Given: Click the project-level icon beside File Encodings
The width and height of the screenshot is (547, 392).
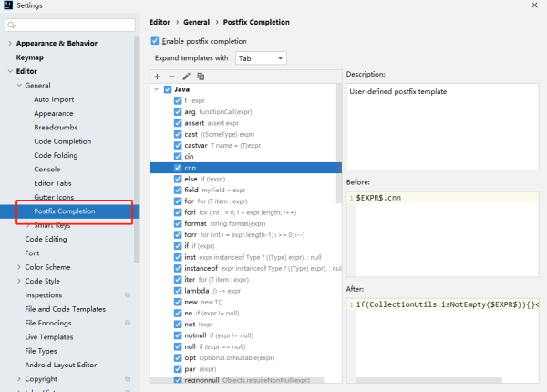Looking at the screenshot, I should coord(128,323).
